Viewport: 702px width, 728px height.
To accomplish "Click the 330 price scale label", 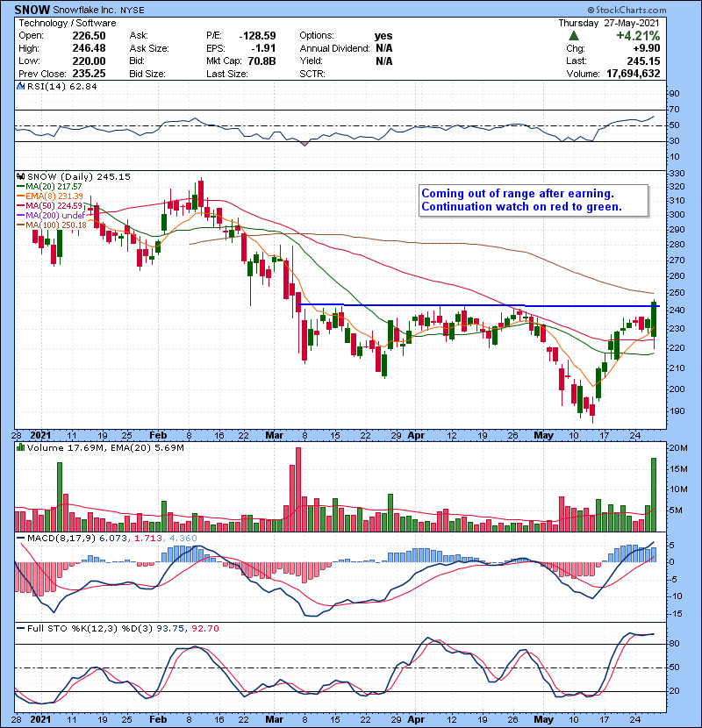I will coord(677,173).
